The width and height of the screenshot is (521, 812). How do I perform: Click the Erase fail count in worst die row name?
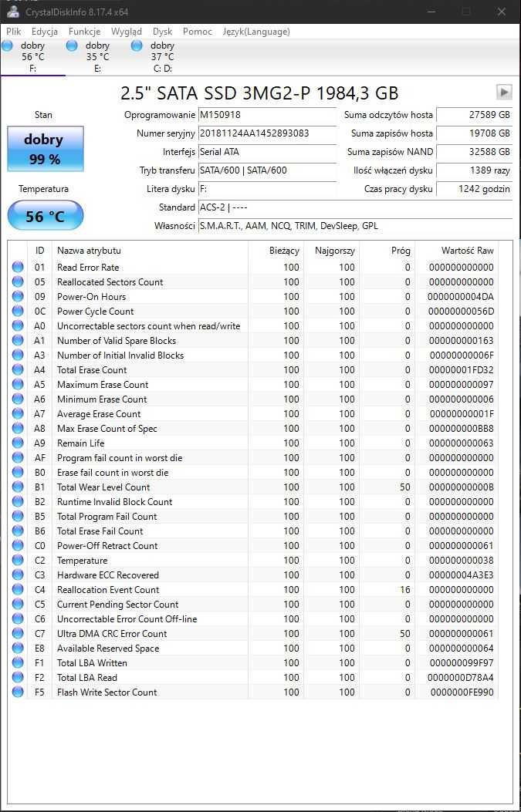[113, 472]
